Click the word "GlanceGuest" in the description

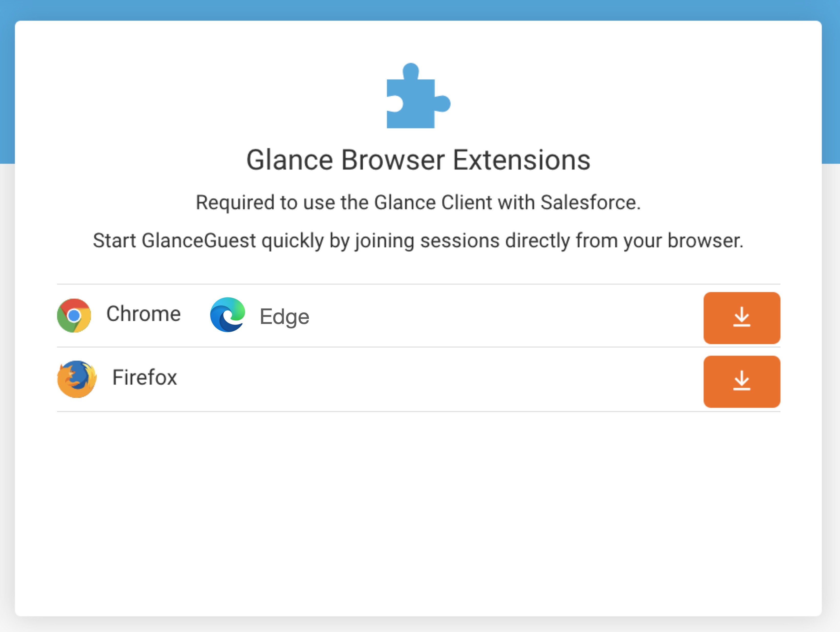click(199, 240)
